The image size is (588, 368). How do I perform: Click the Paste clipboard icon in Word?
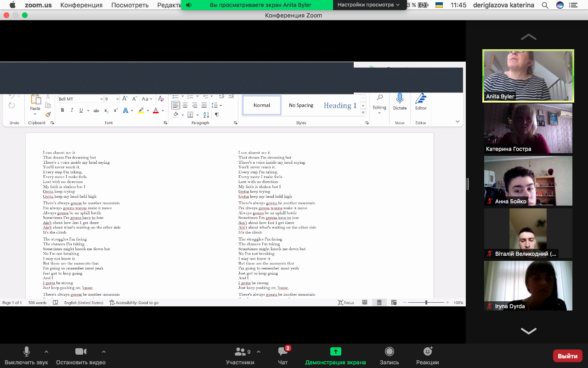point(35,99)
